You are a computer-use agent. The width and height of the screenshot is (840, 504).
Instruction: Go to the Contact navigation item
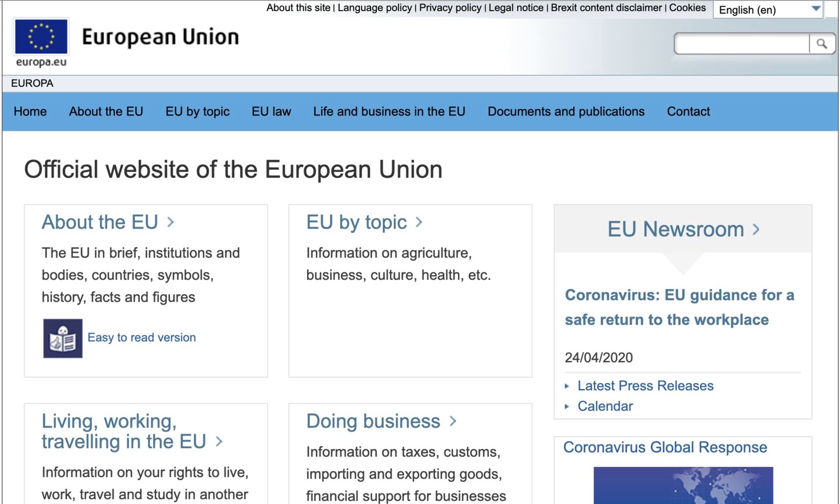(688, 111)
